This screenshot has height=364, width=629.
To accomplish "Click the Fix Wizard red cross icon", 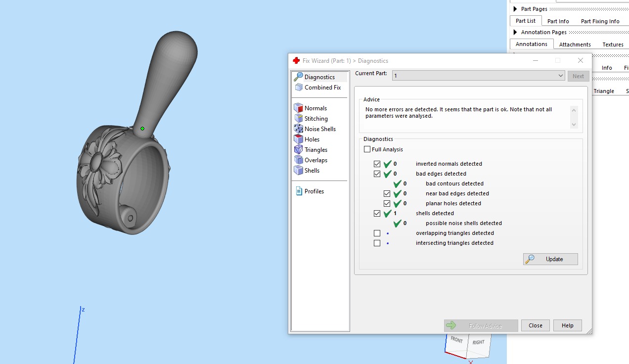I will pos(296,61).
